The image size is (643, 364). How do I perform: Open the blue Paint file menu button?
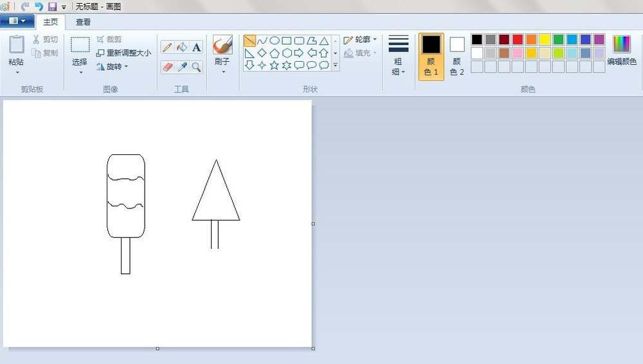(x=17, y=21)
